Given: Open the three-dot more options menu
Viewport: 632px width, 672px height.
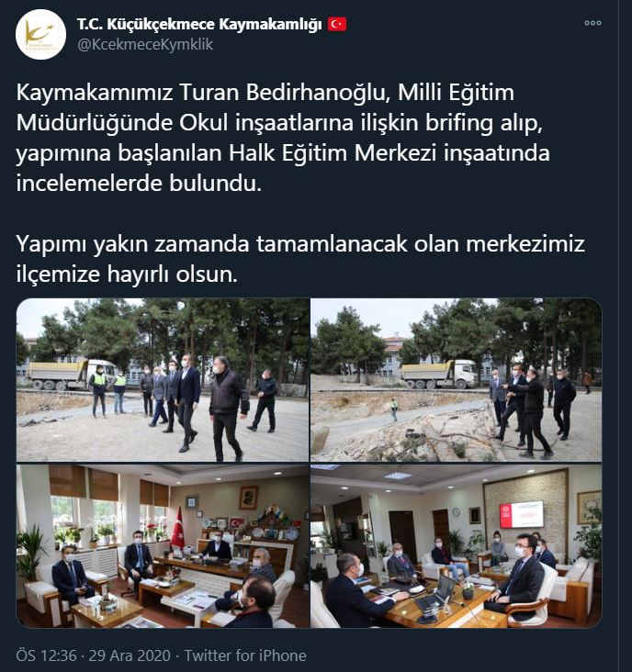Looking at the screenshot, I should pyautogui.click(x=592, y=23).
